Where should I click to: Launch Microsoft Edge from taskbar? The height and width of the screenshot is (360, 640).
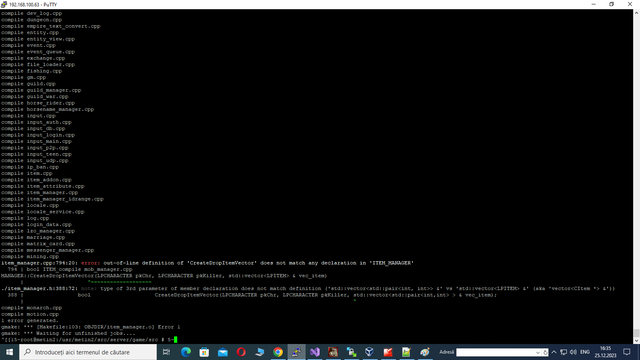186,352
